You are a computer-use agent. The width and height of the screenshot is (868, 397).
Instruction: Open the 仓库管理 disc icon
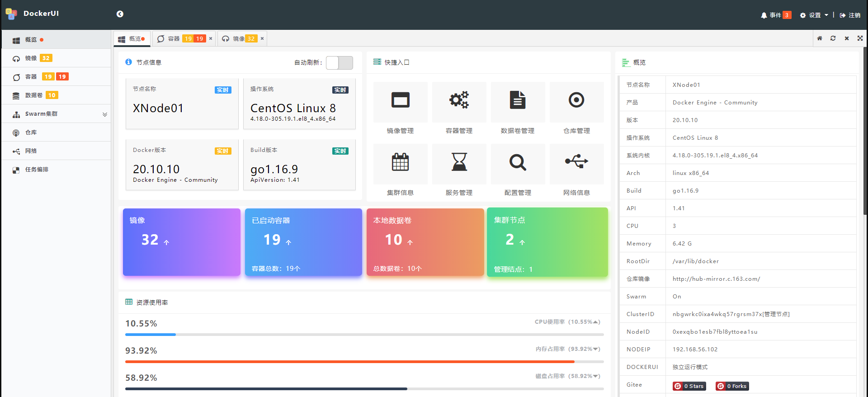pyautogui.click(x=576, y=100)
